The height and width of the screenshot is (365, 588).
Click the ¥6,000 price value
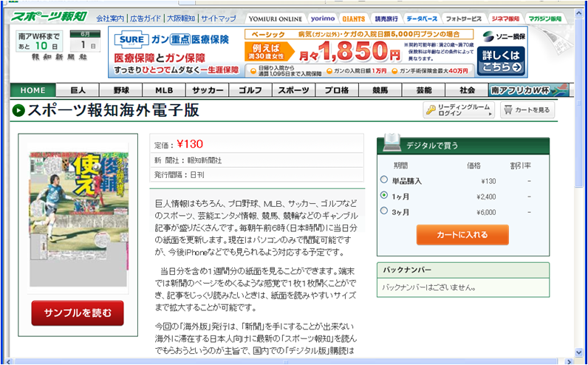(486, 212)
